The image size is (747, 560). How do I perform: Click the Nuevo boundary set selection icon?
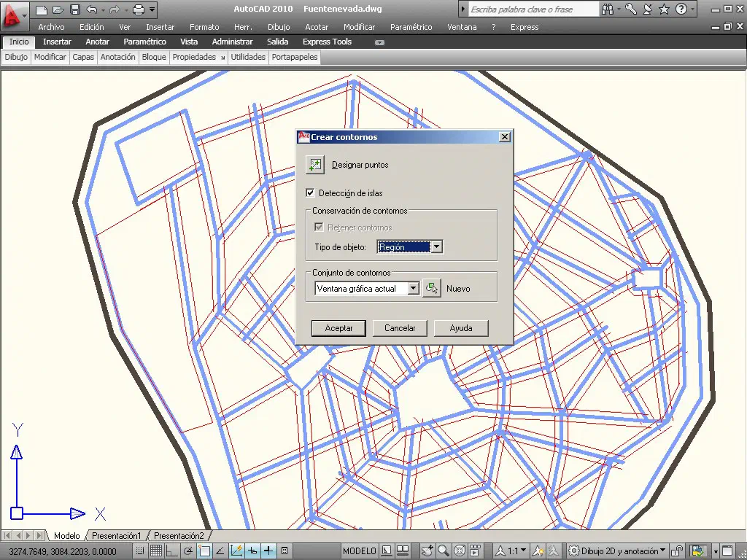click(x=432, y=289)
